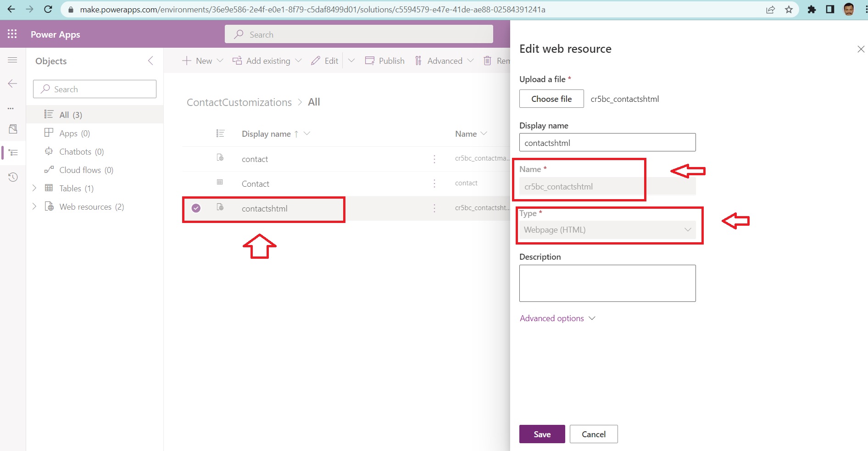Save the edited web resource

coord(542,434)
